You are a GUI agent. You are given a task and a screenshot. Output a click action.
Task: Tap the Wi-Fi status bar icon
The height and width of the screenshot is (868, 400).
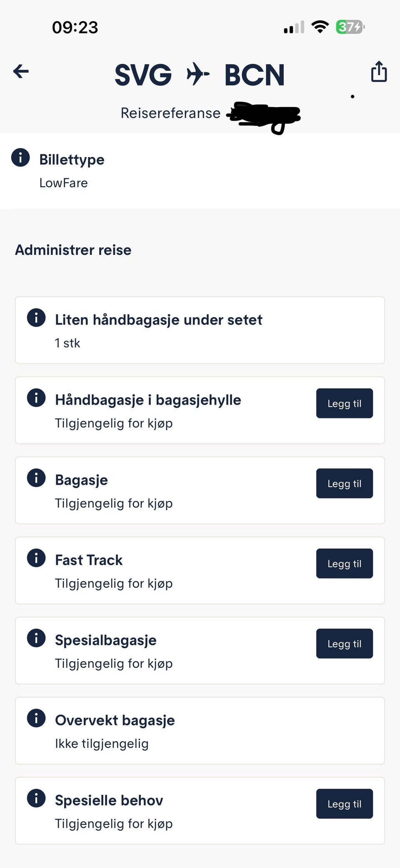coord(320,27)
